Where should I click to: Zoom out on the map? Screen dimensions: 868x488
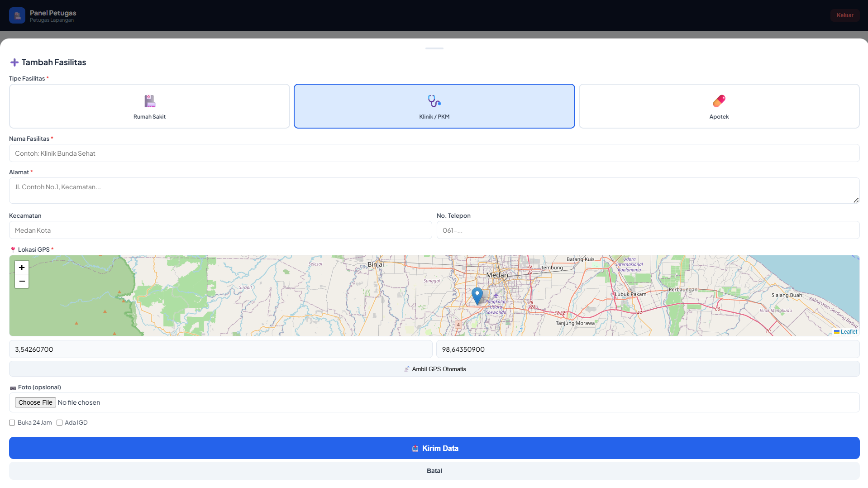[22, 281]
